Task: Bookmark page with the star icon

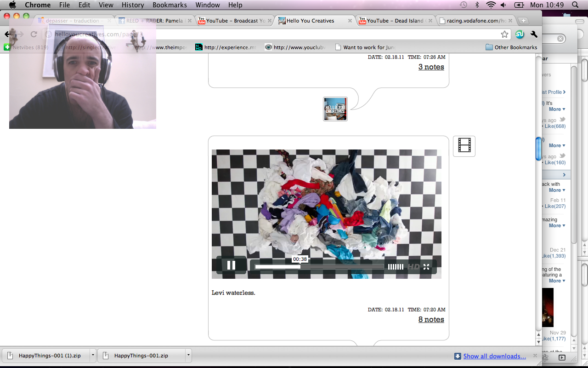Action: click(504, 34)
